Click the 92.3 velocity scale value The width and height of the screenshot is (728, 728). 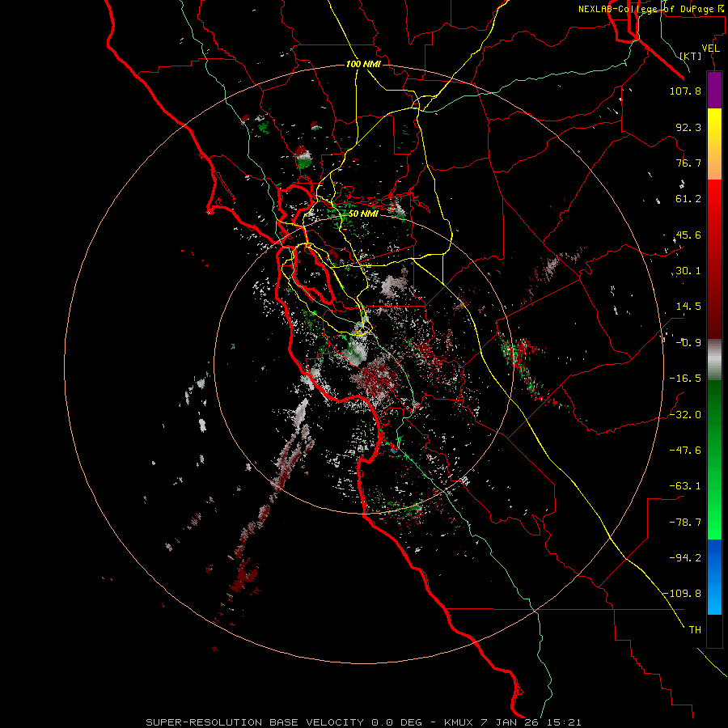[688, 127]
